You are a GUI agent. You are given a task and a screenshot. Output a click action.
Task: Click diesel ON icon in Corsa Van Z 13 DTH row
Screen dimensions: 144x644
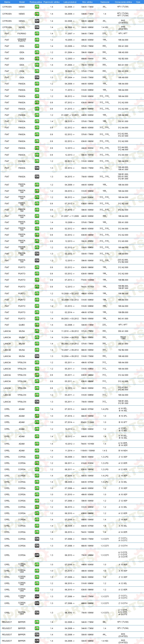pos(37,603)
